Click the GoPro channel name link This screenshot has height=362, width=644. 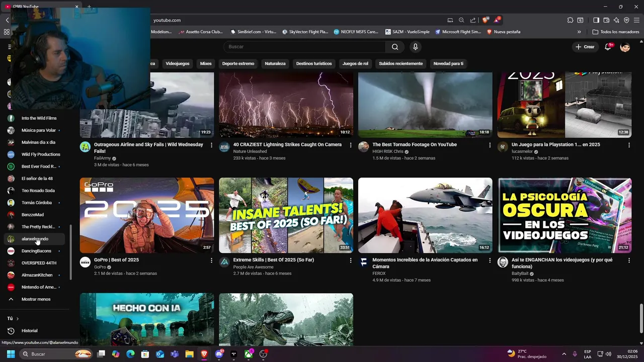pos(100,267)
